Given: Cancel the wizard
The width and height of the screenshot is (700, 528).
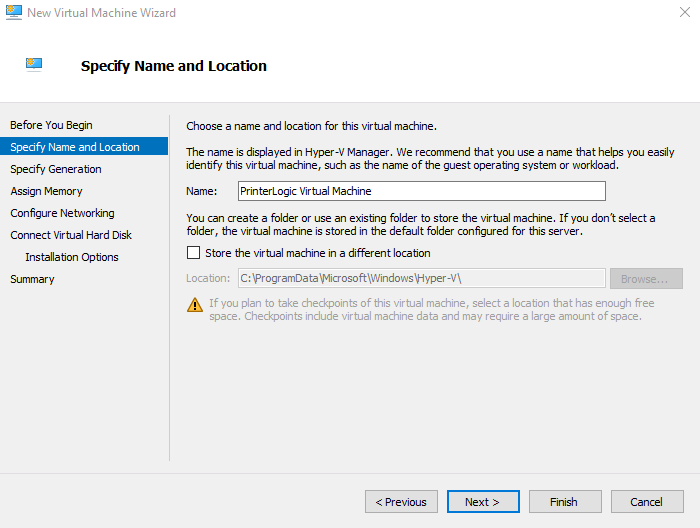Looking at the screenshot, I should [647, 502].
